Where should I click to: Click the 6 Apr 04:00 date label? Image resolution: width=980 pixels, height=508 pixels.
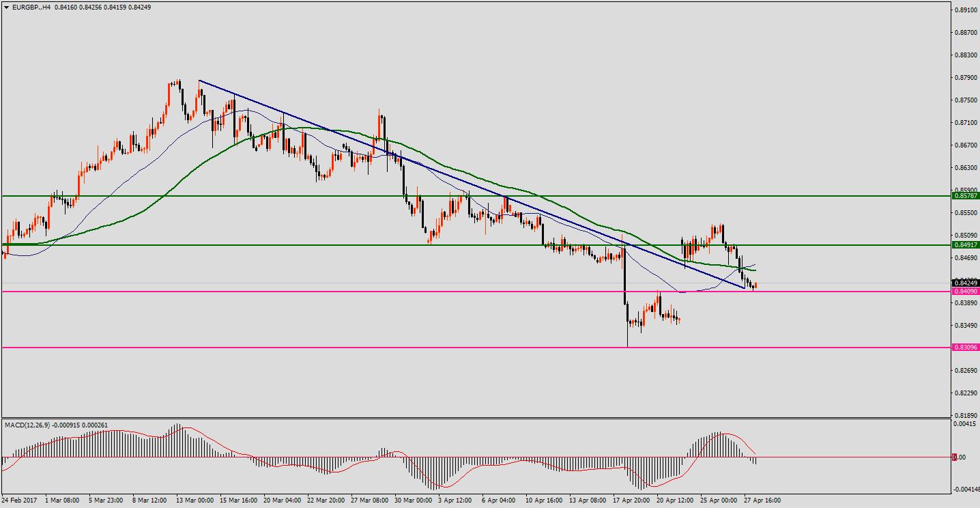coord(500,500)
